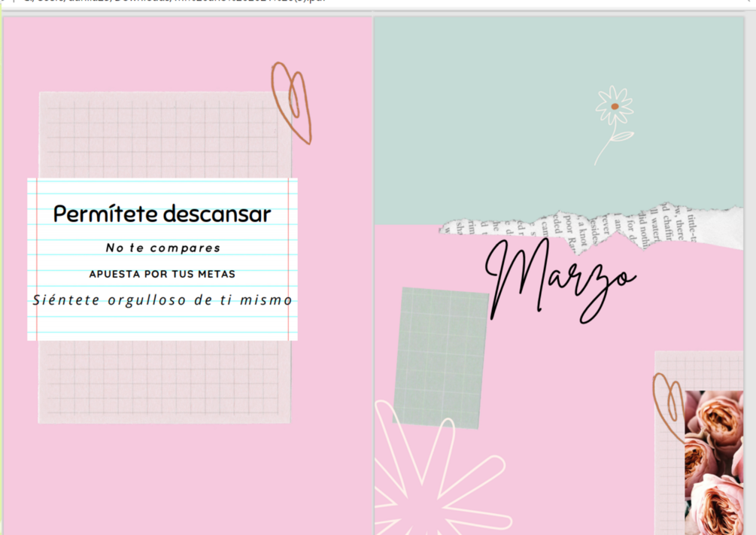The image size is (756, 535).
Task: Click the torn newspaper strip
Action: coord(592,228)
